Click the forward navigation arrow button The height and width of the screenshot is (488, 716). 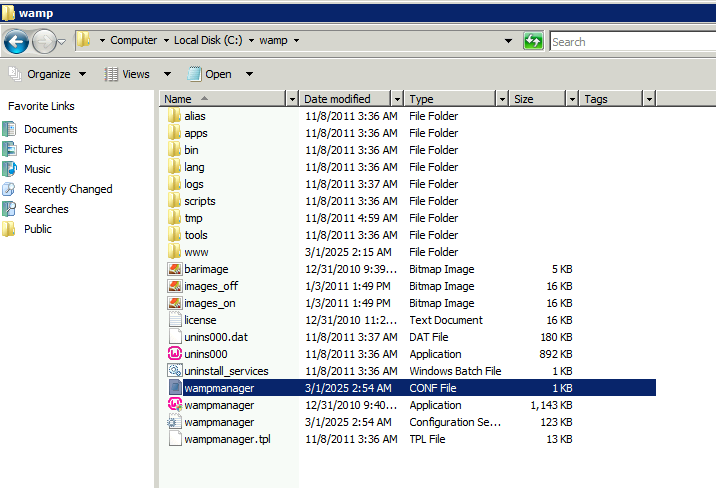(44, 42)
